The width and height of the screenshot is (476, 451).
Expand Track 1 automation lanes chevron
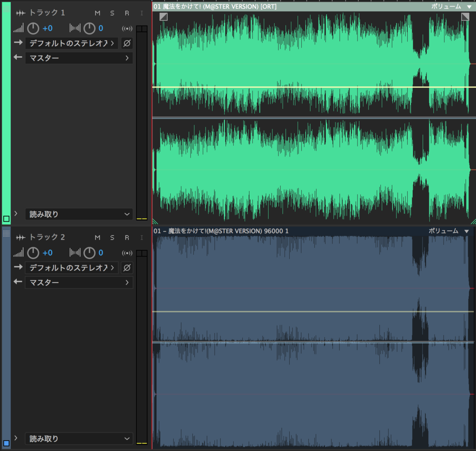click(x=16, y=214)
